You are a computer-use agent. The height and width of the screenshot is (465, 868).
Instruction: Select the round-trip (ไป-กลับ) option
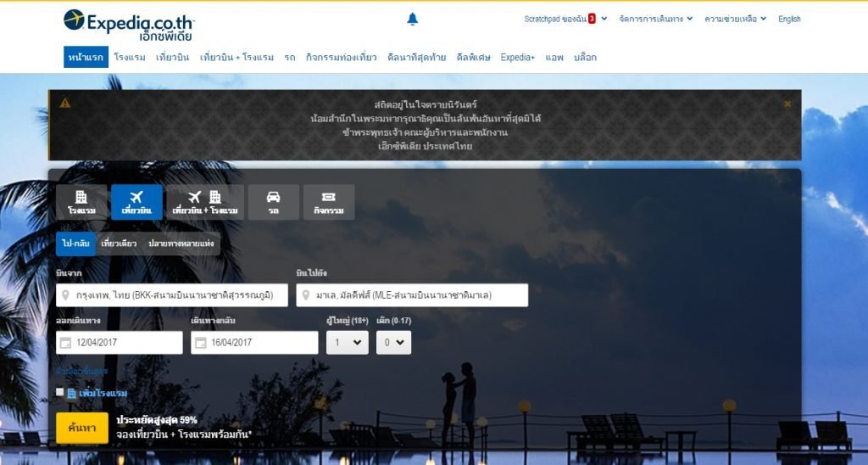(x=75, y=244)
